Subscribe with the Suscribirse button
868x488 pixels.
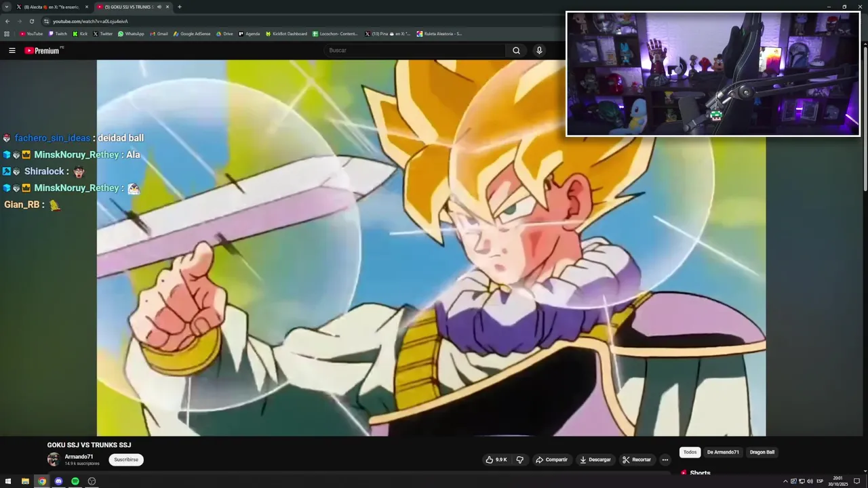point(126,460)
